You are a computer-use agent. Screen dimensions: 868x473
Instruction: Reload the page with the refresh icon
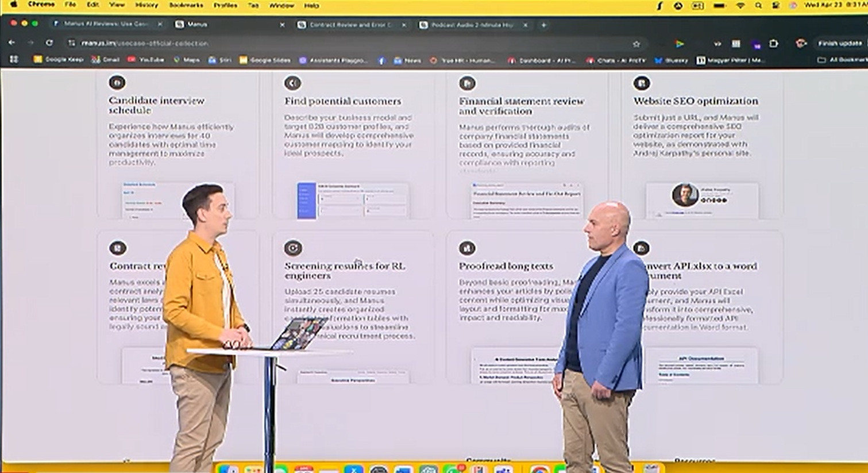[x=49, y=43]
